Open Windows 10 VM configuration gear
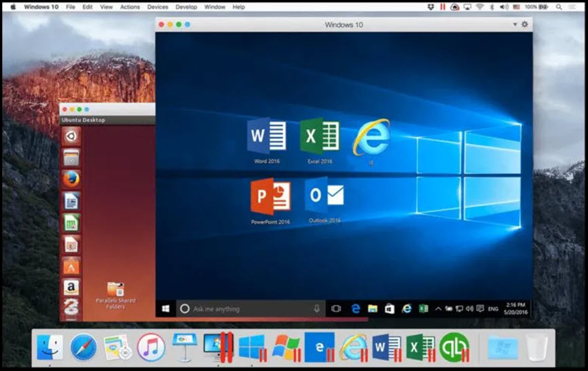Screen dimensions: 588x371 tap(525, 24)
